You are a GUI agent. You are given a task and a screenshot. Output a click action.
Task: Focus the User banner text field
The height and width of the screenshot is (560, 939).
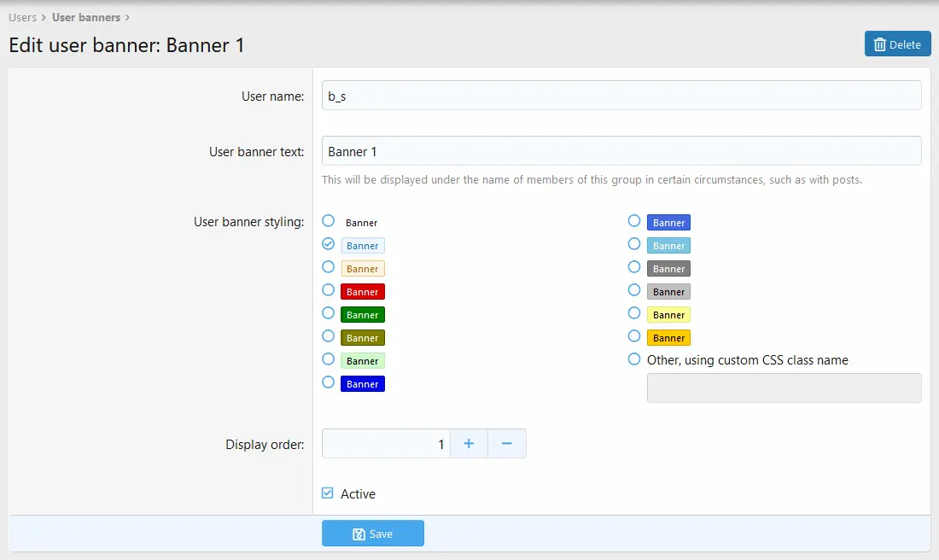621,151
